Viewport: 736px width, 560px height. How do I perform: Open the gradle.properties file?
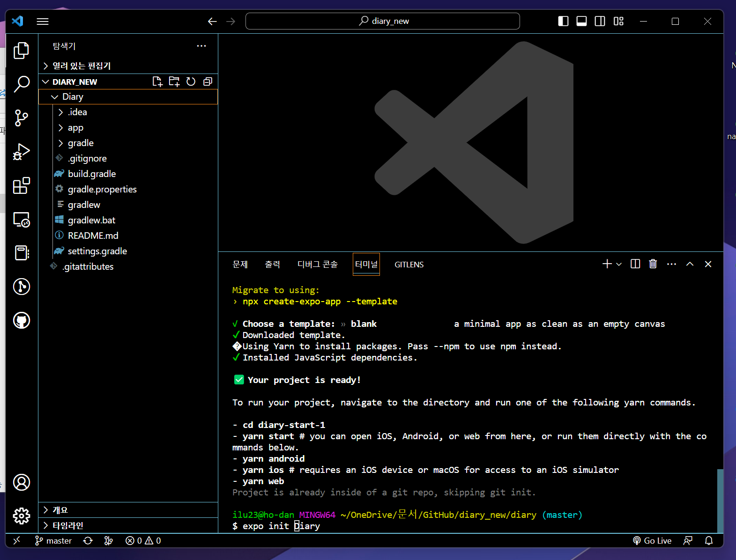click(x=128, y=190)
